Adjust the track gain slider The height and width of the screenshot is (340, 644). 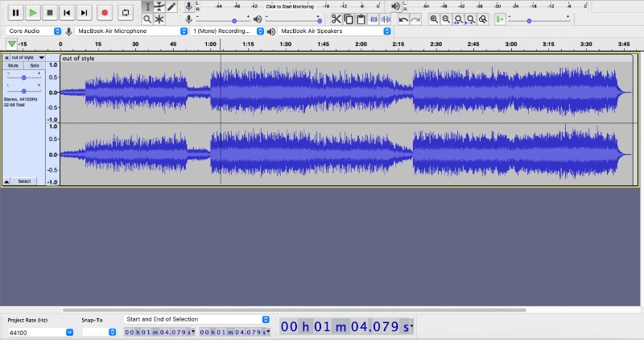[24, 77]
